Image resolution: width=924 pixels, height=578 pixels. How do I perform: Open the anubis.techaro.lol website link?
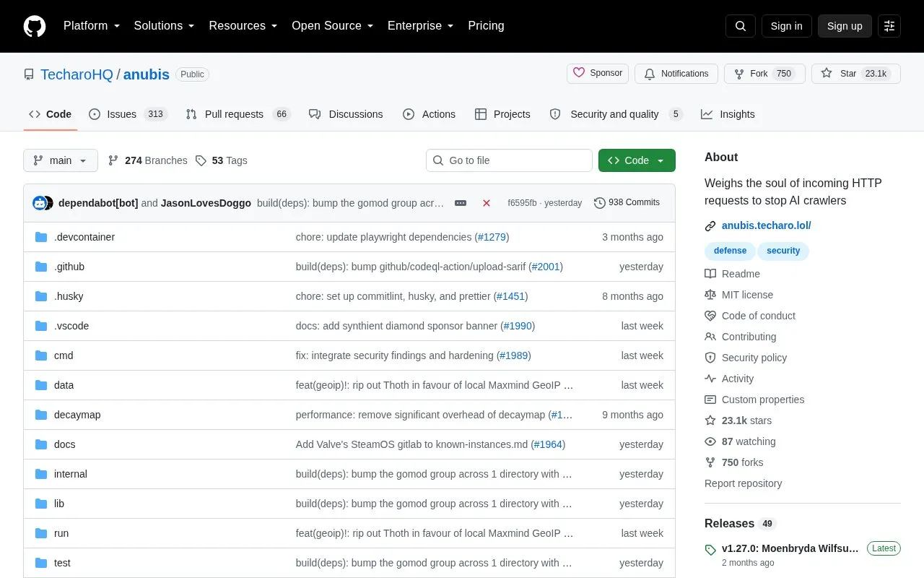point(766,225)
